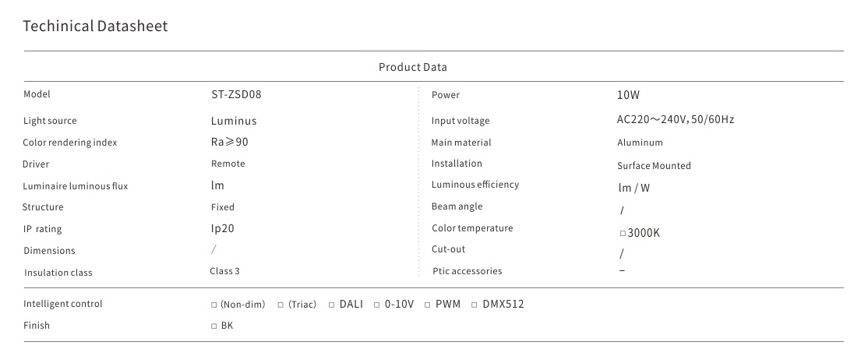The height and width of the screenshot is (363, 868).
Task: Click the Class 3 insulation value
Action: coord(224,271)
